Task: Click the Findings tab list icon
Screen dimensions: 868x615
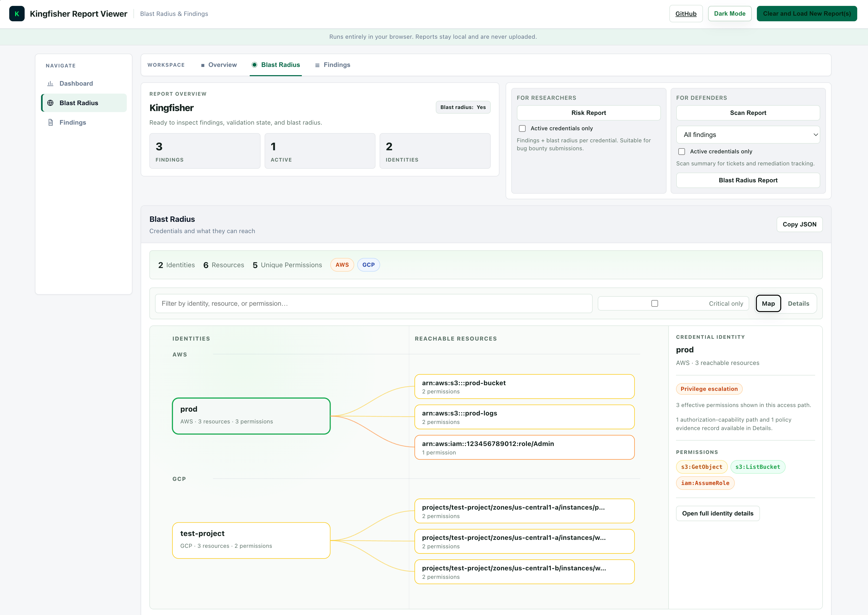Action: (x=317, y=65)
